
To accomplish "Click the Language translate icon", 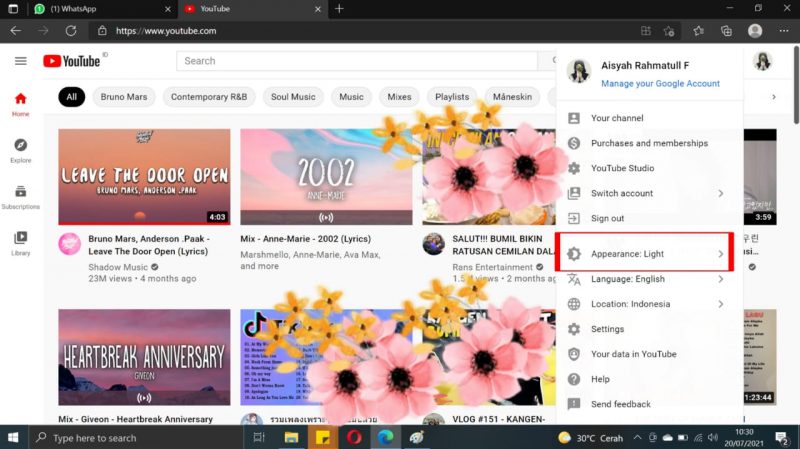I will click(x=574, y=279).
